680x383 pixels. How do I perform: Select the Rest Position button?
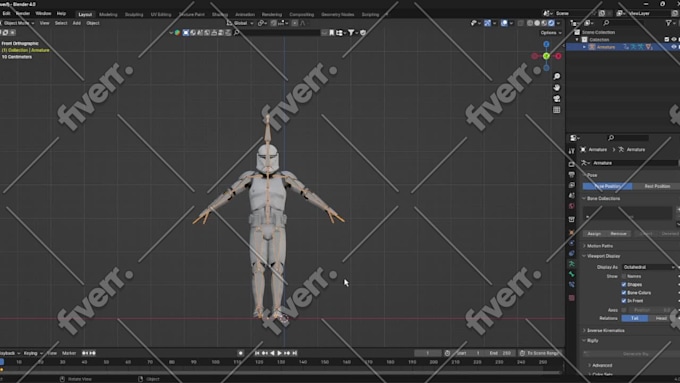(x=657, y=186)
